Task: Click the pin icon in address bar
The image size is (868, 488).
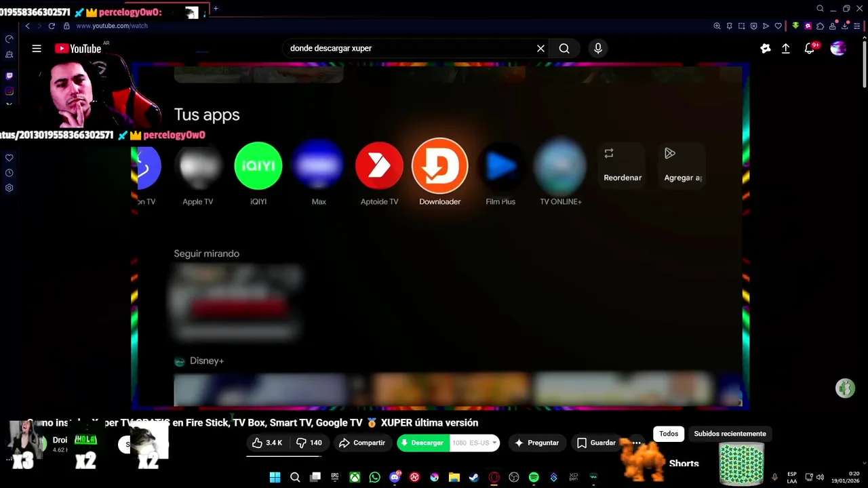Action: 729,26
